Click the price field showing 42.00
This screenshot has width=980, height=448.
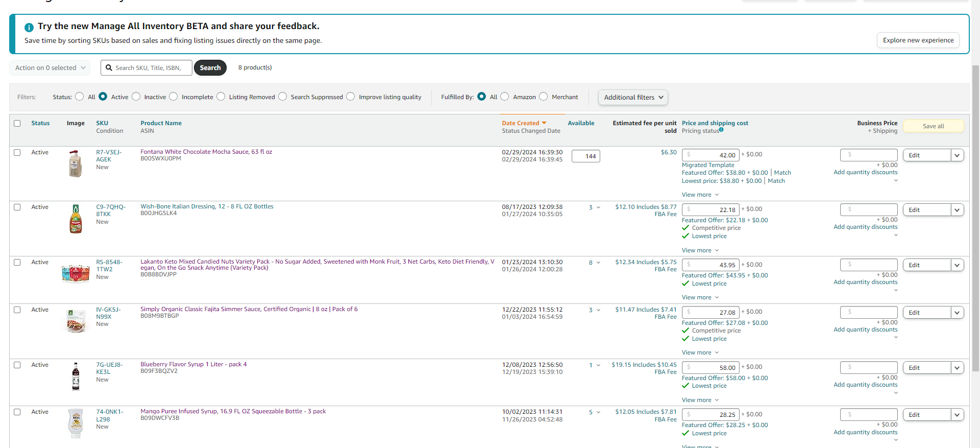(710, 155)
